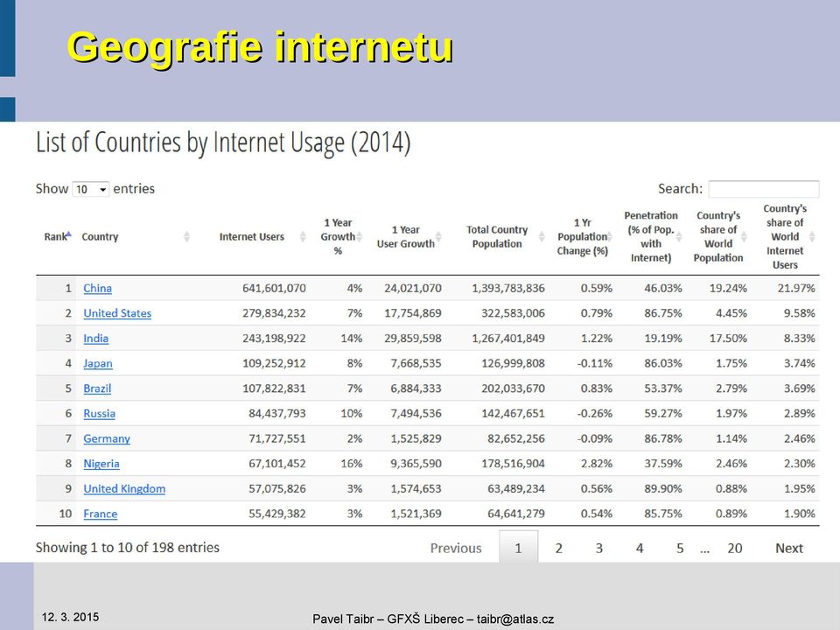Select France's world user share 1.90%
This screenshot has width=840, height=630.
799,514
